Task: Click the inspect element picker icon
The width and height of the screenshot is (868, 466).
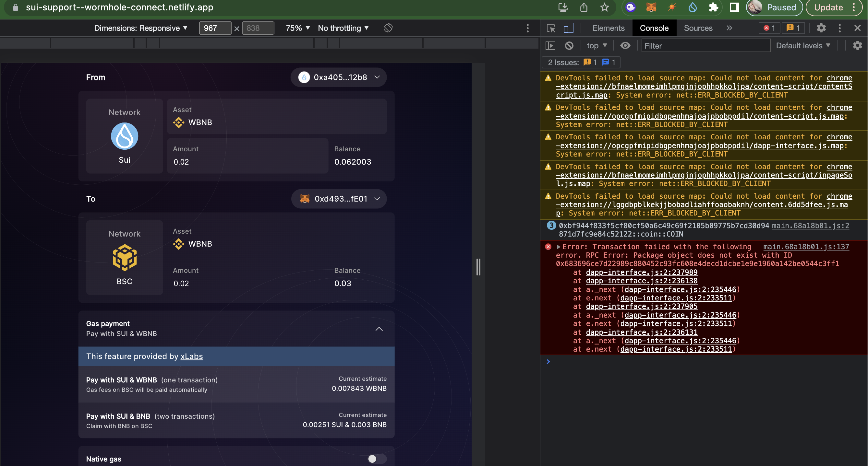Action: tap(551, 28)
